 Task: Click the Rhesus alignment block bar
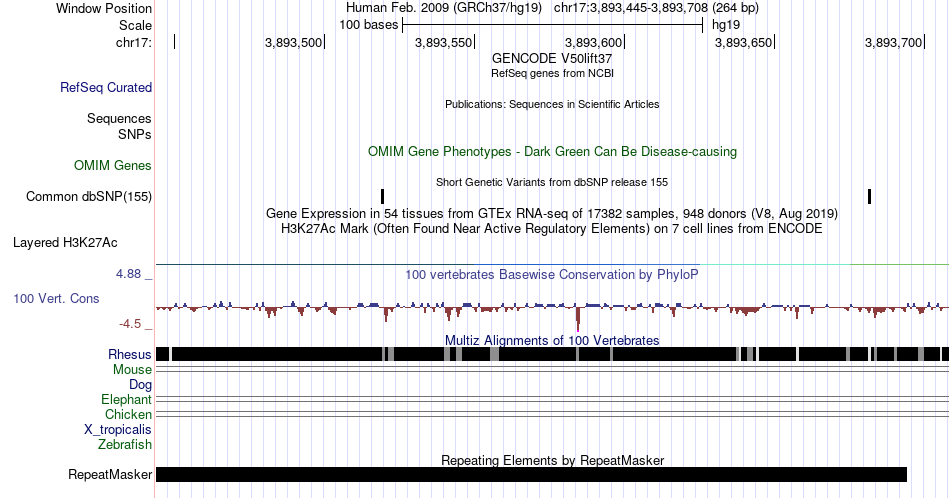coord(552,354)
